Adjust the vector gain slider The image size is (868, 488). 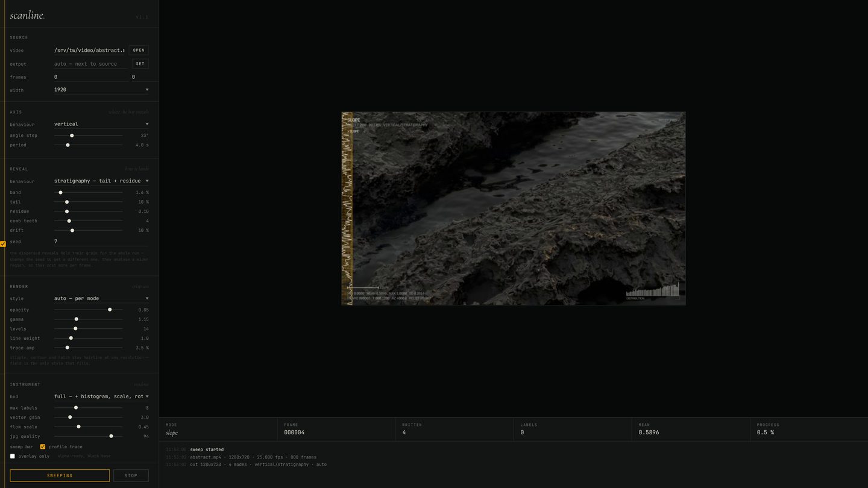tap(88, 417)
